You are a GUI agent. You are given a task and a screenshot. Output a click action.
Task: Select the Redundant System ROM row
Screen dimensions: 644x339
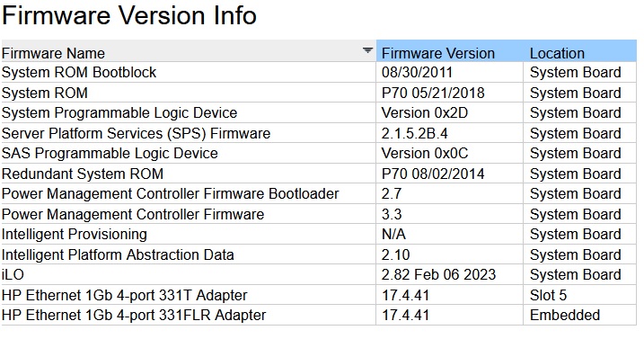[319, 174]
